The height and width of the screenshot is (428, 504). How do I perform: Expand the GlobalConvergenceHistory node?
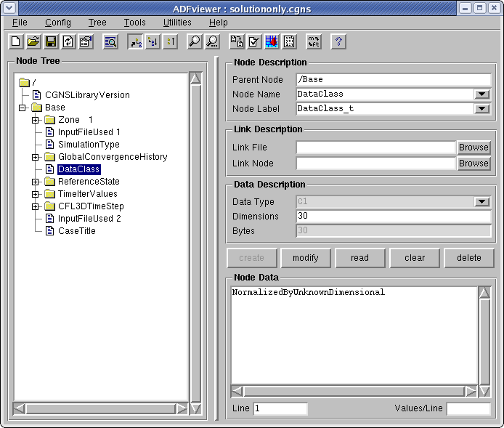pyautogui.click(x=36, y=157)
